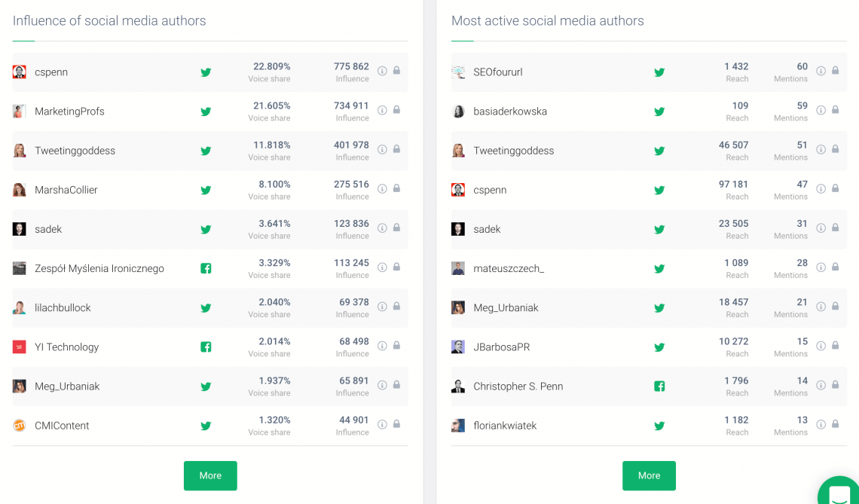Click the lock icon in SEOfoururl row
Screen dimensions: 859x504
(836, 70)
